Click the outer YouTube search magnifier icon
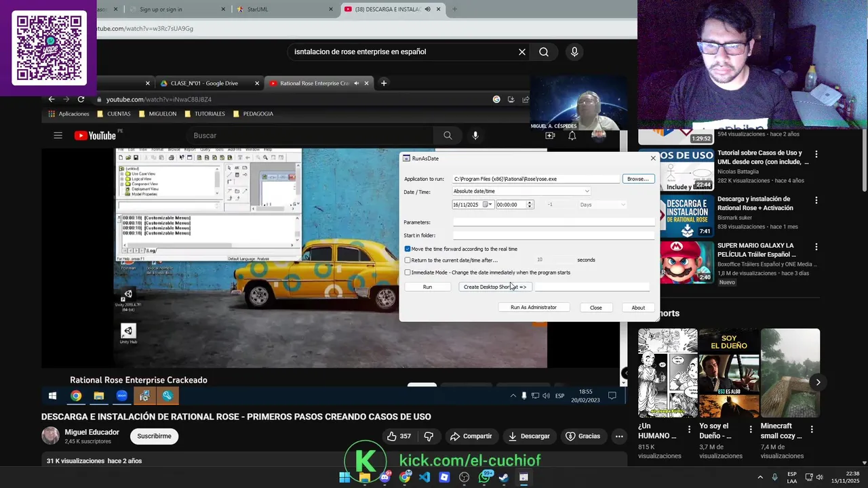This screenshot has width=868, height=488. [x=544, y=52]
